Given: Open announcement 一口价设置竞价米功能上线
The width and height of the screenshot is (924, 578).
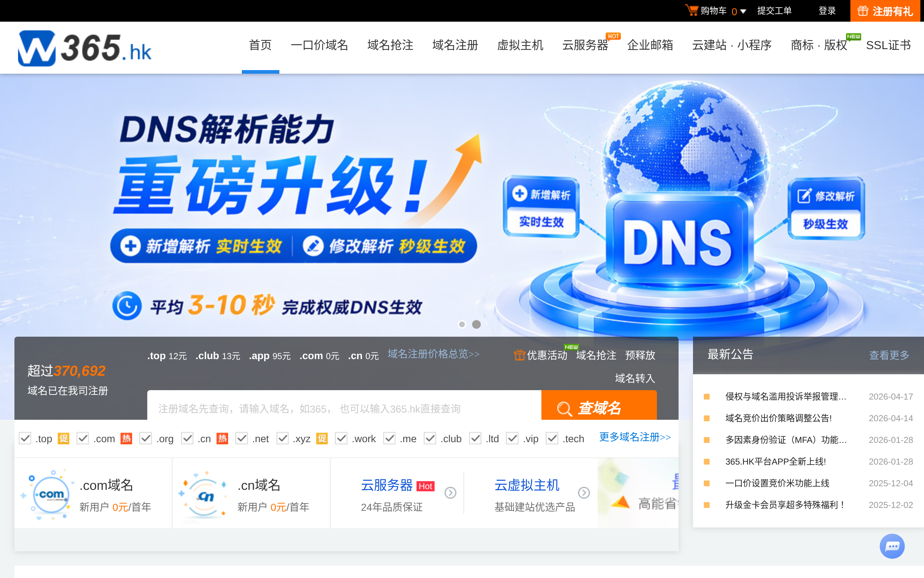Looking at the screenshot, I should (777, 483).
